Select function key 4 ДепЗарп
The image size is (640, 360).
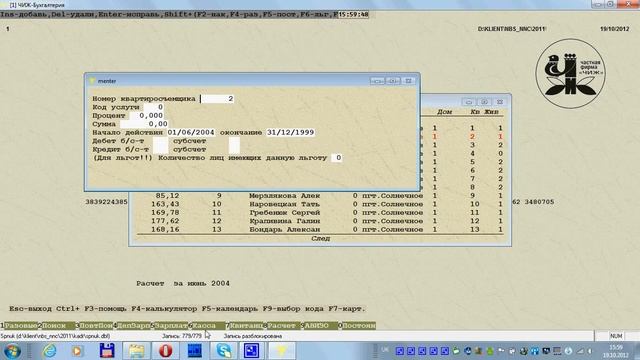[133, 326]
